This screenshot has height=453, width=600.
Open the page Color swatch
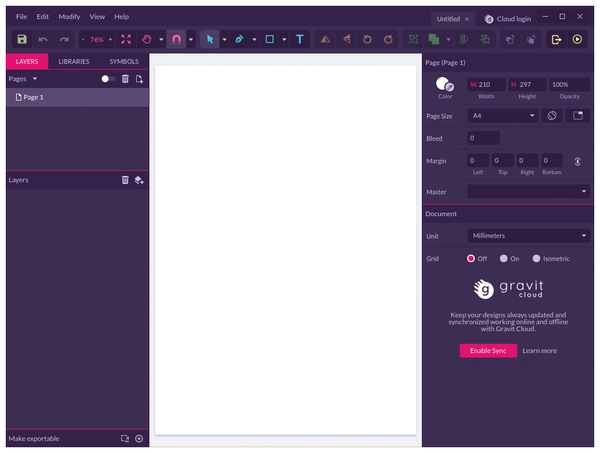445,84
